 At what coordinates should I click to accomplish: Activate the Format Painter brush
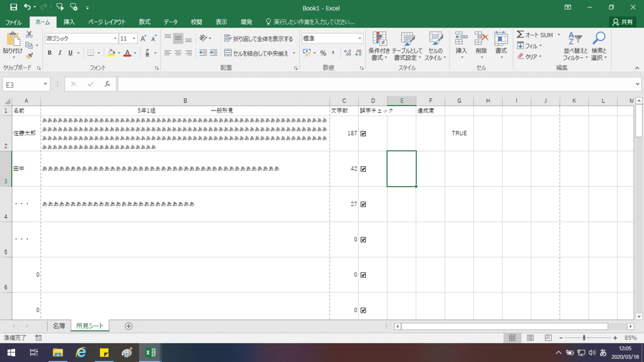point(30,55)
